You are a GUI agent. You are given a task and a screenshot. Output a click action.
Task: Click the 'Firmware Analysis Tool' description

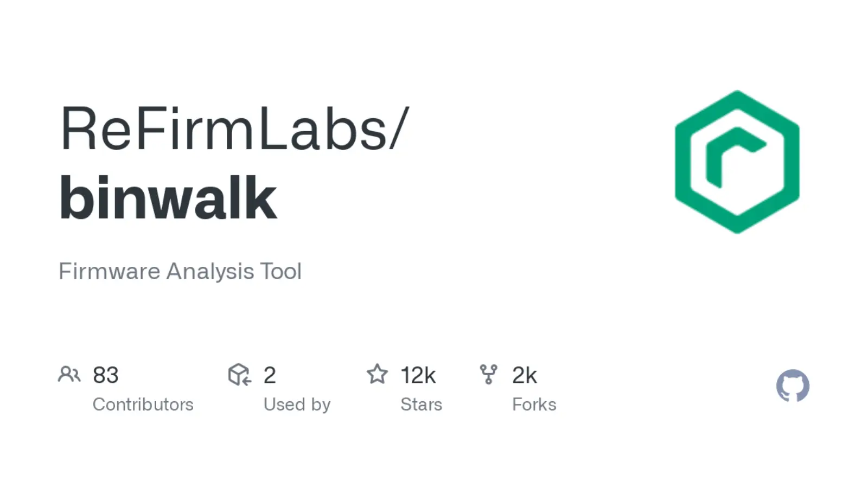(x=180, y=271)
